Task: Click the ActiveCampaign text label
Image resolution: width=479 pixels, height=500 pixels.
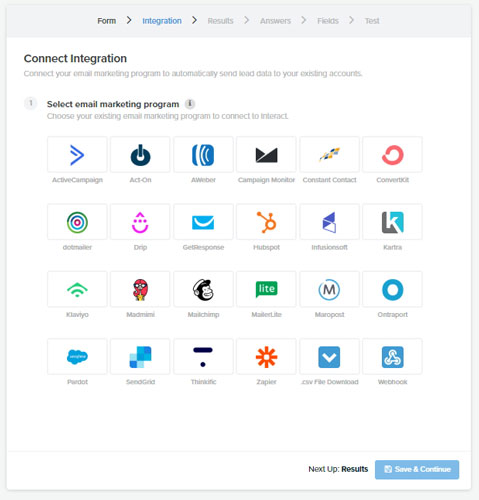Action: [77, 180]
